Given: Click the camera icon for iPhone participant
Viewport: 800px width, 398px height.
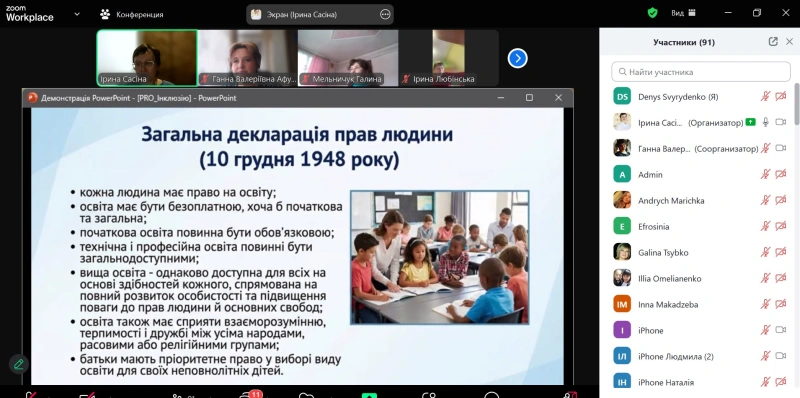Looking at the screenshot, I should [781, 330].
